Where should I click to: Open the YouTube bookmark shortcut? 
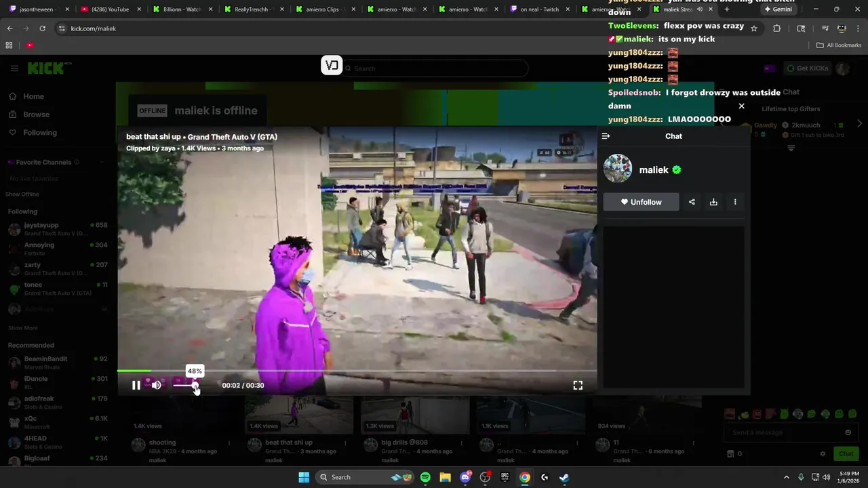click(30, 45)
